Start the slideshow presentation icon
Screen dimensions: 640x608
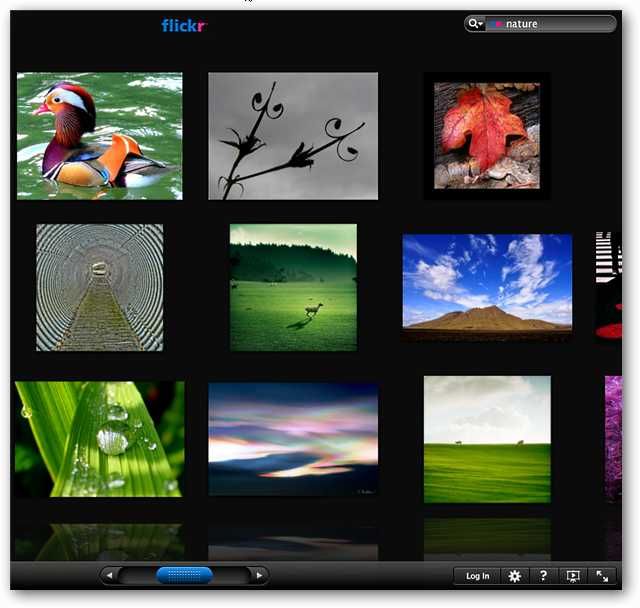pyautogui.click(x=573, y=576)
